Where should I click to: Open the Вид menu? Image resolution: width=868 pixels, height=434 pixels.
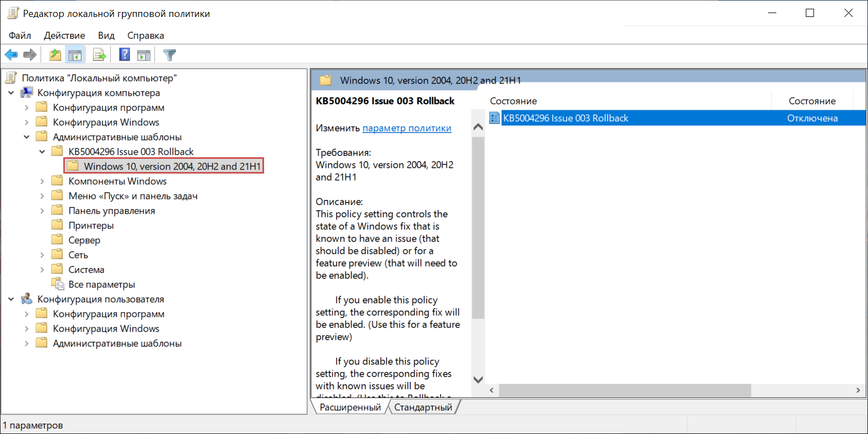pyautogui.click(x=106, y=35)
